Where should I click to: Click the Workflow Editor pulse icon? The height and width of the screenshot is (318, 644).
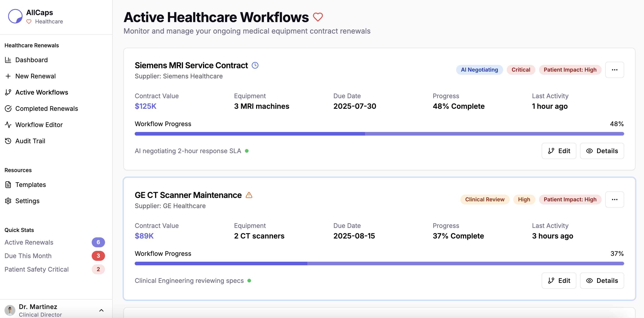pyautogui.click(x=8, y=125)
